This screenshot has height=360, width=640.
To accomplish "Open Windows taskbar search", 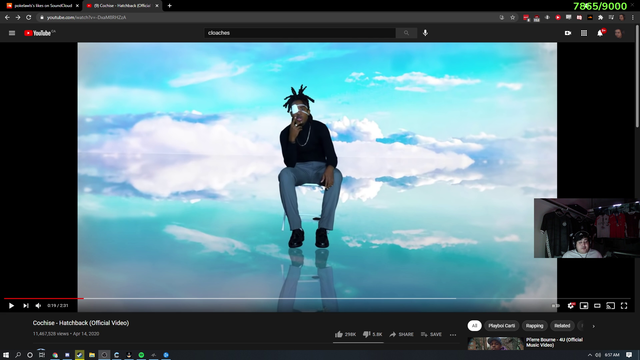I will pyautogui.click(x=18, y=355).
